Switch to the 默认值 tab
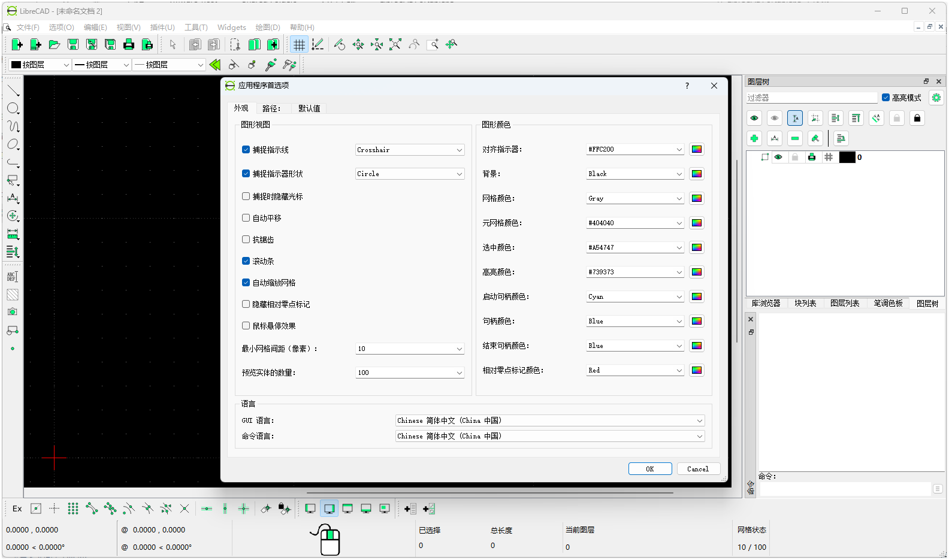The width and height of the screenshot is (949, 560). point(309,108)
